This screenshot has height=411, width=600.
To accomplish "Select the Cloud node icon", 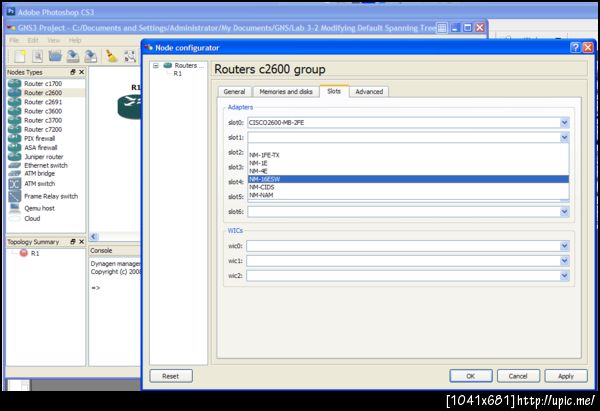I will pos(15,219).
